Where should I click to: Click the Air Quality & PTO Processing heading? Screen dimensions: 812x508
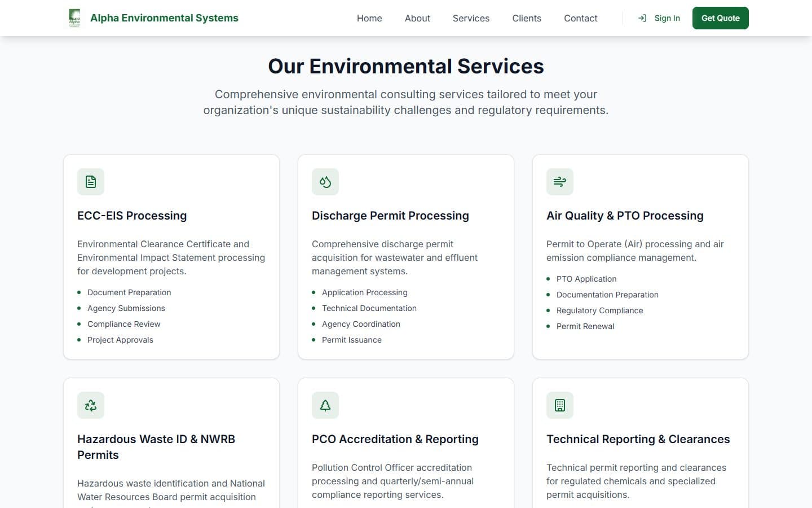(x=625, y=216)
